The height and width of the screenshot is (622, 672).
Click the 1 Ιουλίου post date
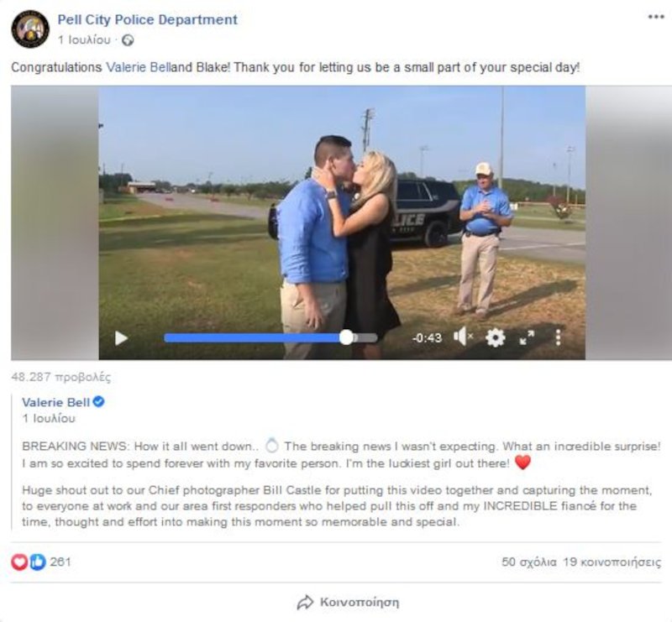[84, 39]
